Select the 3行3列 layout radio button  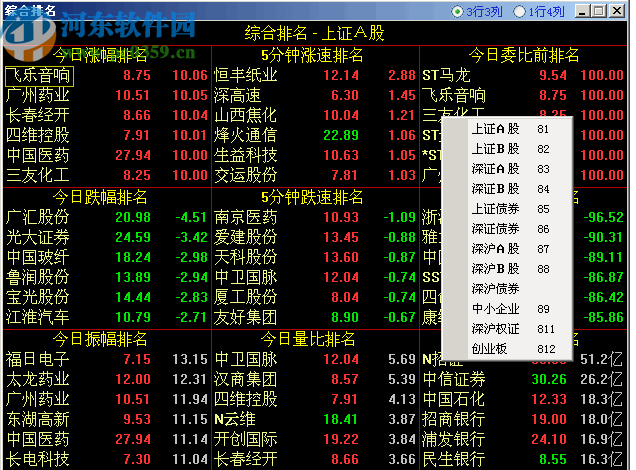point(457,11)
